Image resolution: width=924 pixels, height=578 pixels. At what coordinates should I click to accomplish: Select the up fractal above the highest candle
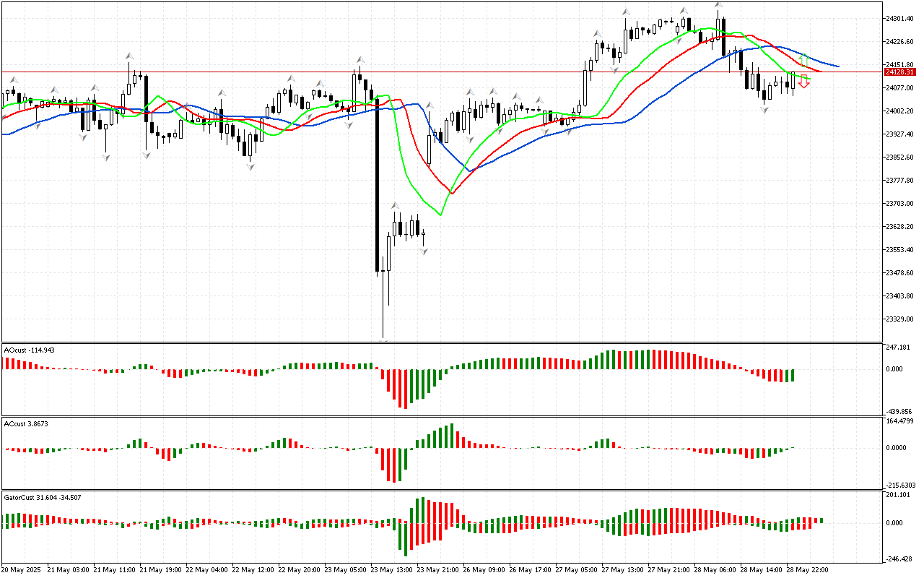coord(718,5)
